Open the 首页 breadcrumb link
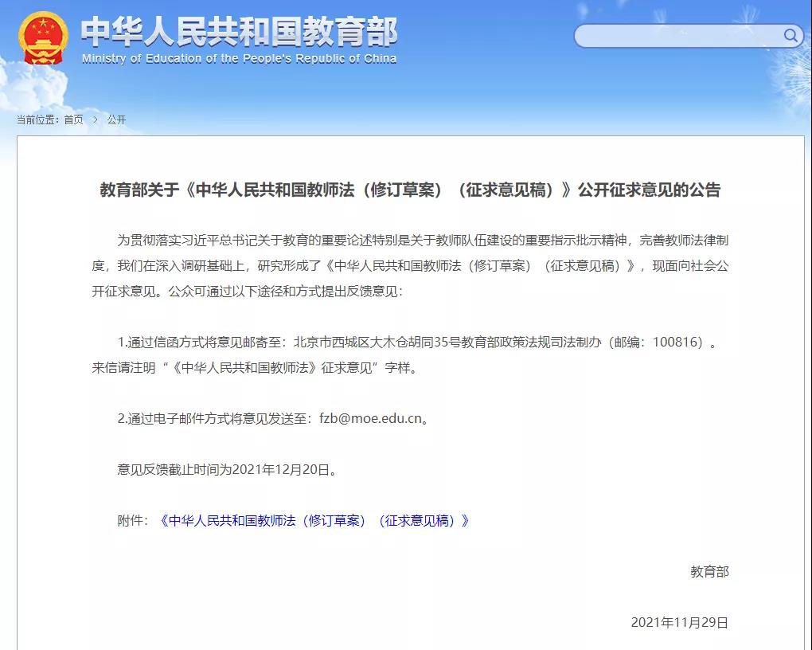812x650 pixels. [73, 119]
